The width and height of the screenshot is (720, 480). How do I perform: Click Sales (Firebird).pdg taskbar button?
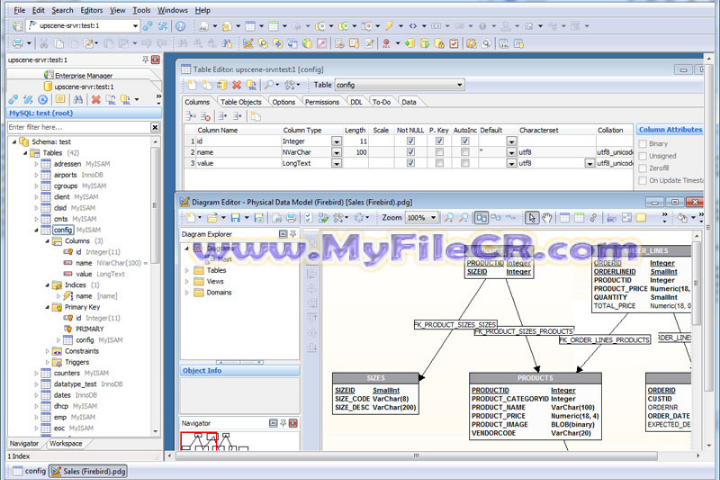88,471
